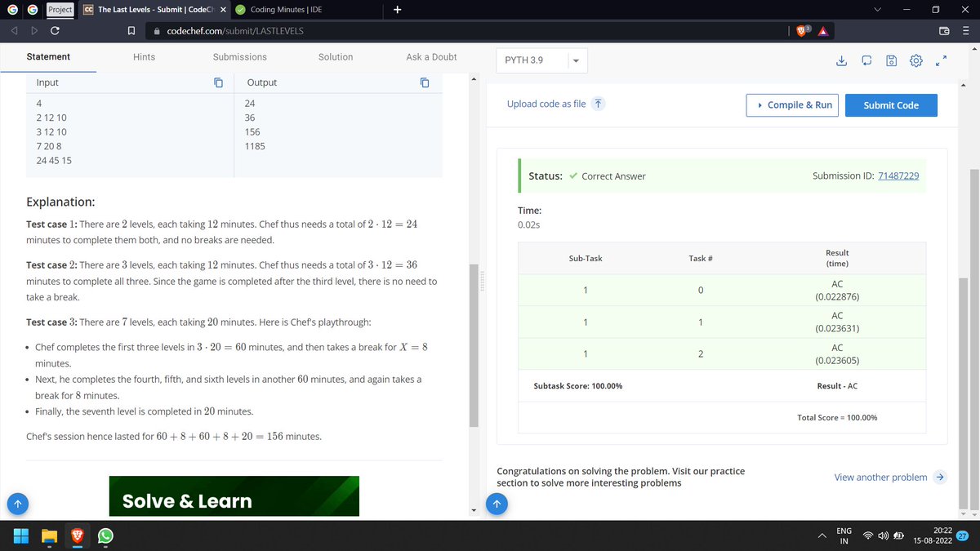Open the PYTH 3.9 language dropdown
980x551 pixels.
point(541,60)
